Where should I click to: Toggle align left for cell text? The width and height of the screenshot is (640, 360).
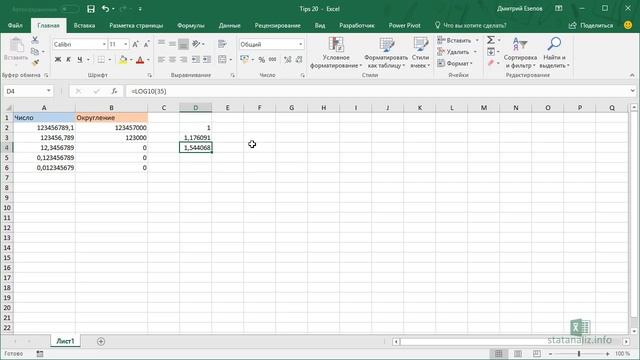click(x=162, y=60)
